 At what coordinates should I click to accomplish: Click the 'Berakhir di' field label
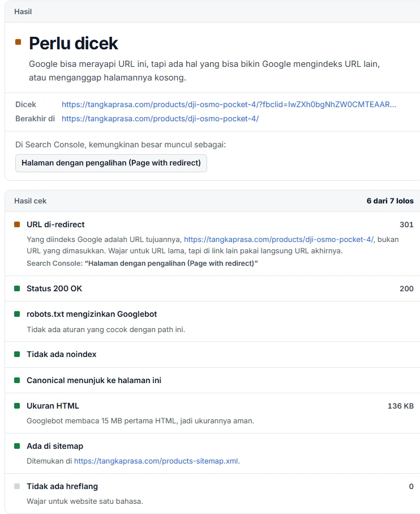(35, 118)
